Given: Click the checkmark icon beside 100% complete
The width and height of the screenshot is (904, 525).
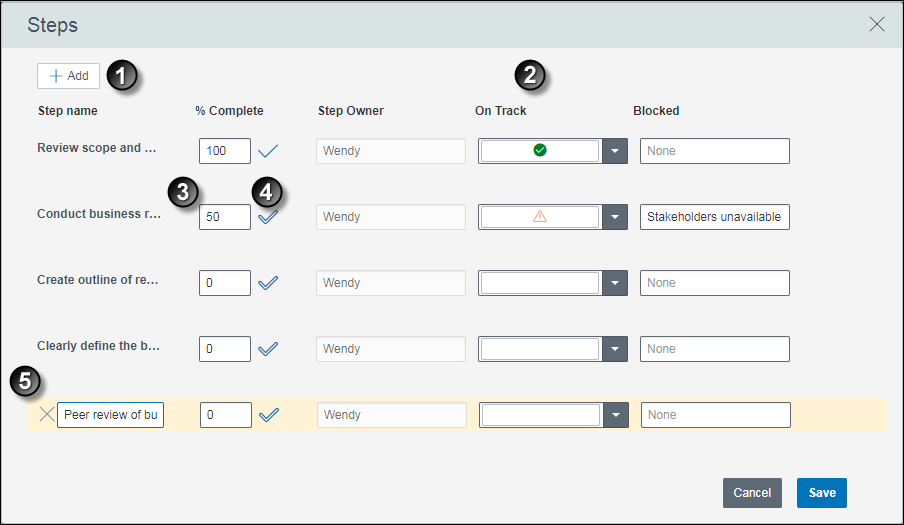Looking at the screenshot, I should point(268,151).
